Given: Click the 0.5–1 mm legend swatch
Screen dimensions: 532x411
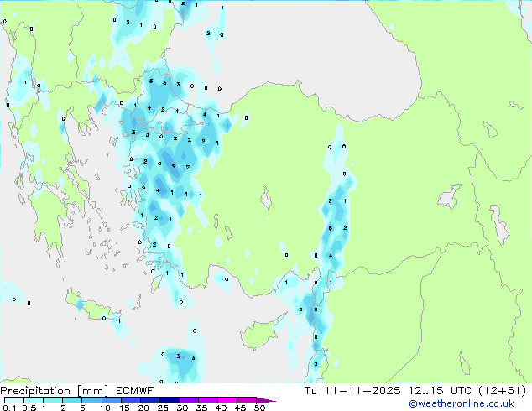Looking at the screenshot, I should 34,400.
